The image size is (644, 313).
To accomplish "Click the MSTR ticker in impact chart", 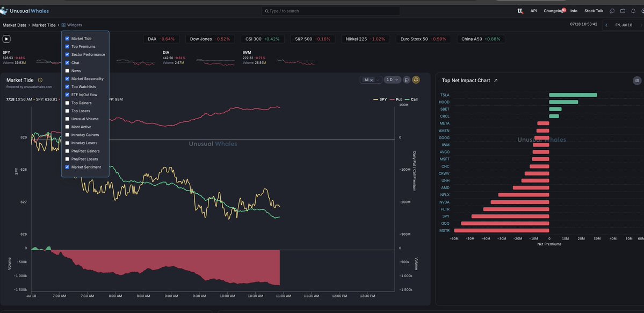I will point(444,230).
